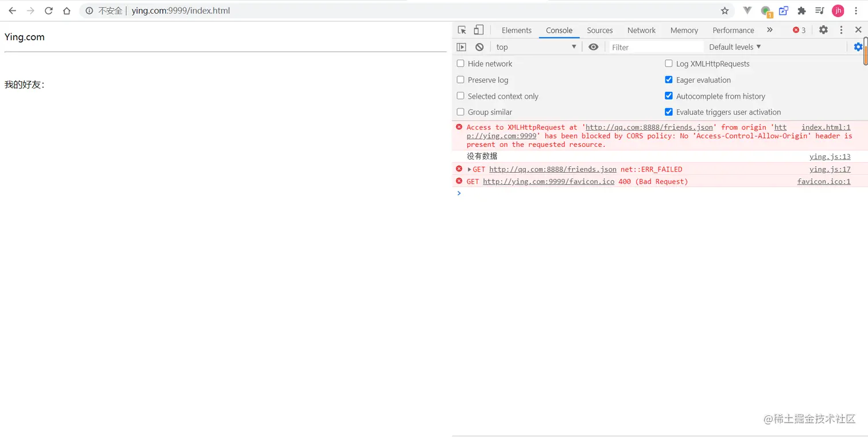
Task: Click the red error icon beside favicon.ico request
Action: pos(459,181)
